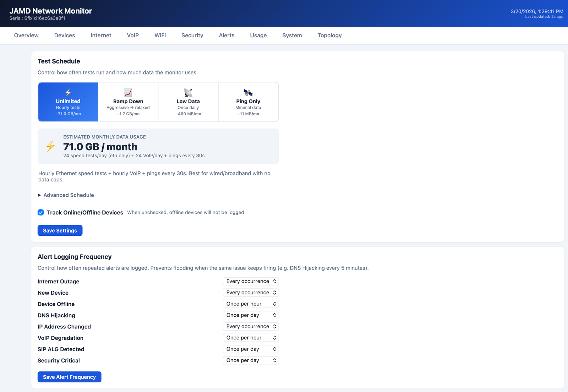Expand the Advanced Schedule section
The height and width of the screenshot is (392, 568).
(68, 195)
